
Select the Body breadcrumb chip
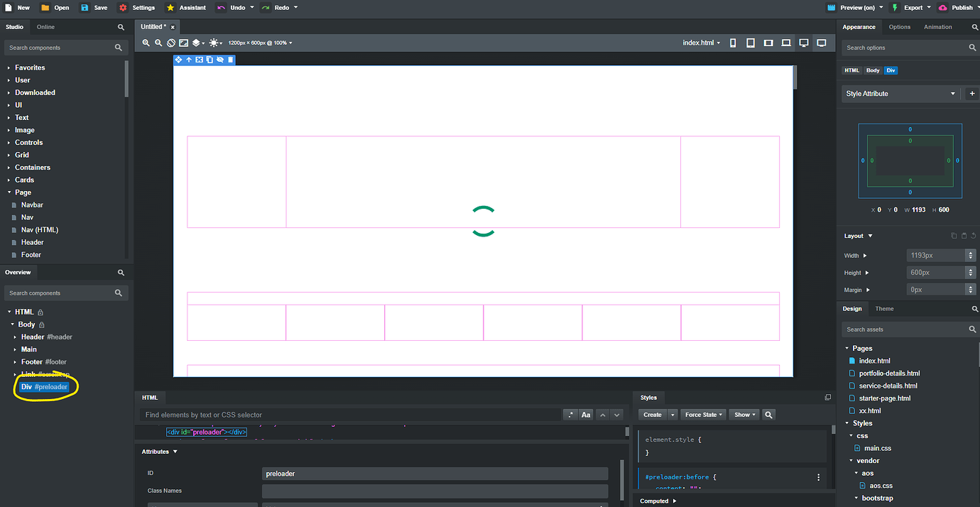click(873, 70)
